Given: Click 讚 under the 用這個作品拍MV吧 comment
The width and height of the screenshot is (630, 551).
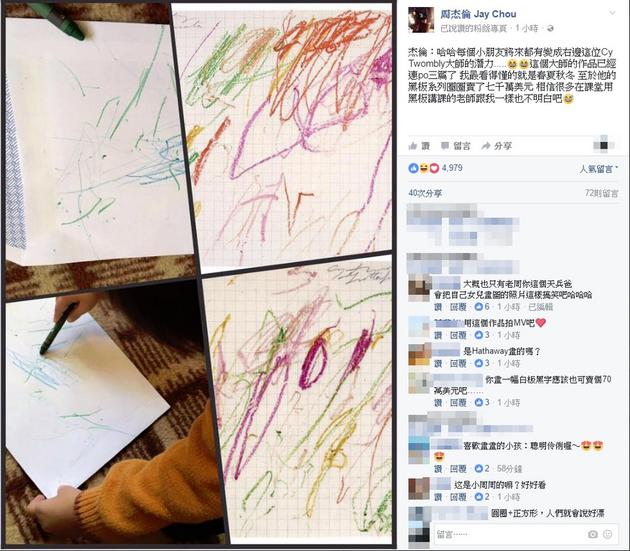Looking at the screenshot, I should 438,335.
